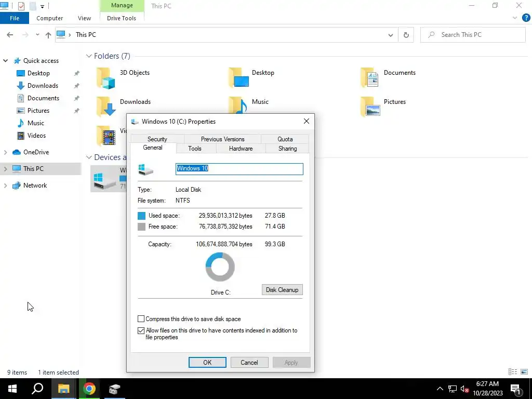Expand This PC tree node
This screenshot has height=399, width=532.
click(x=5, y=169)
